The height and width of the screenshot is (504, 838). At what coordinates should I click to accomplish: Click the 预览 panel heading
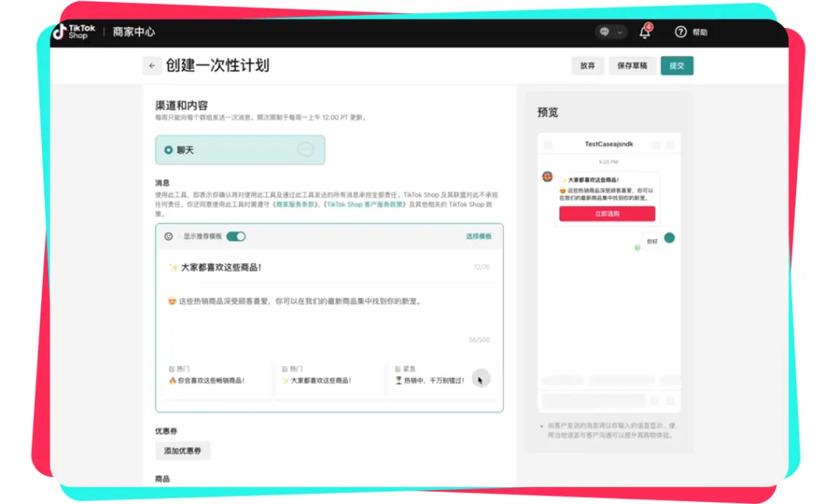pyautogui.click(x=548, y=112)
